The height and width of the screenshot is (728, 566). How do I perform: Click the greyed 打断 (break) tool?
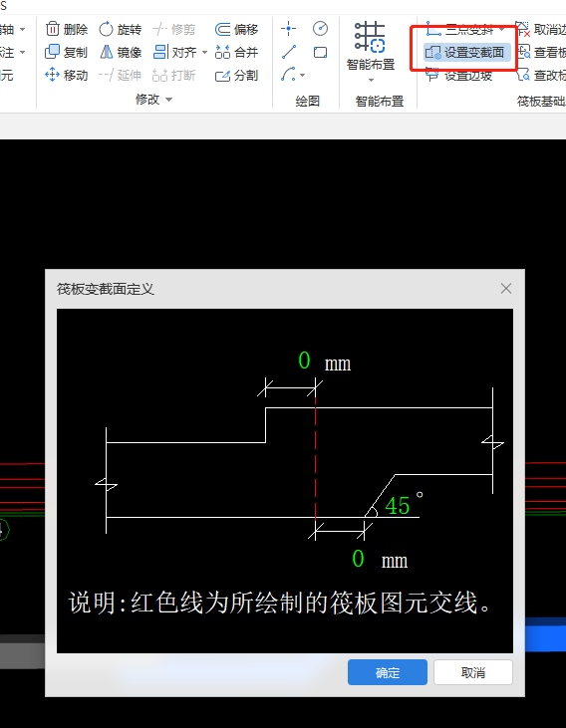pyautogui.click(x=173, y=75)
